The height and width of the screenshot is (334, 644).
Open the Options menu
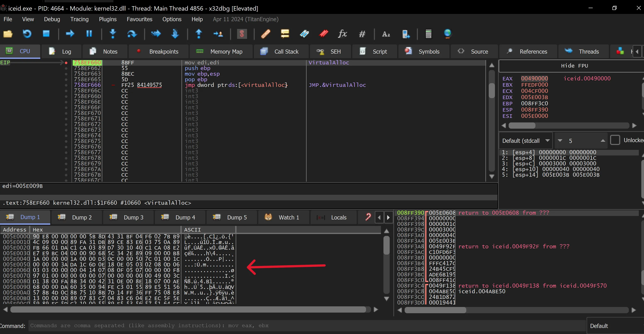pos(172,19)
